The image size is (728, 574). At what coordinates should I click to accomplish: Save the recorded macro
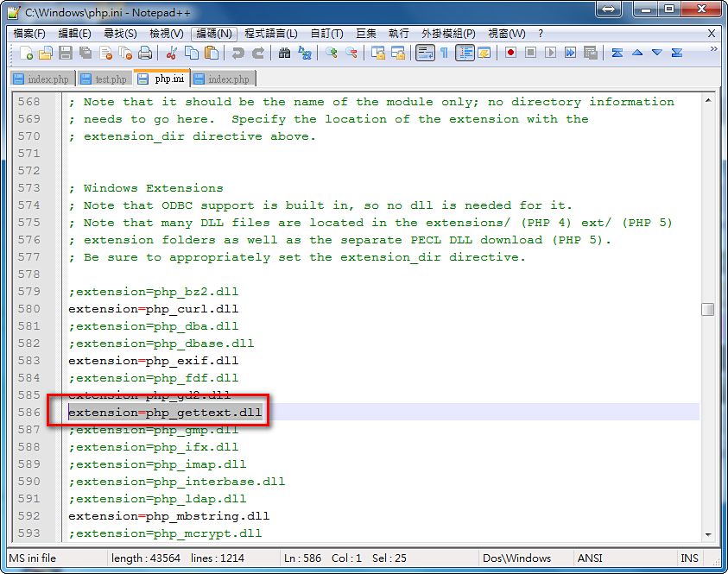(x=590, y=53)
